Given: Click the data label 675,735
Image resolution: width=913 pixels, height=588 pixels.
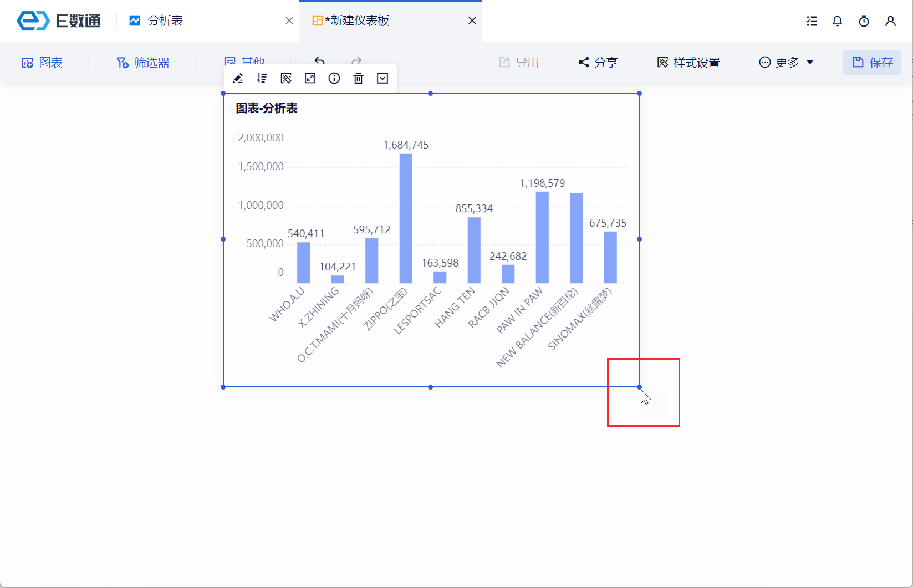Looking at the screenshot, I should tap(608, 223).
